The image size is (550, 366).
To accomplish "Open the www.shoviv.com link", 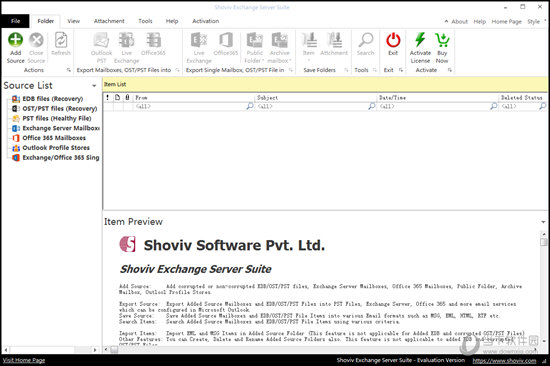I will click(x=504, y=360).
